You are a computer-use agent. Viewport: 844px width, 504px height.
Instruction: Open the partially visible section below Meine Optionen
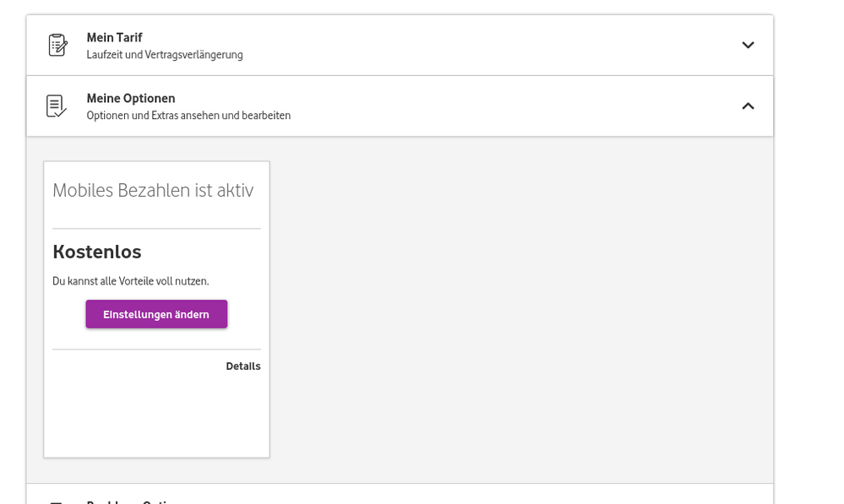click(131, 501)
